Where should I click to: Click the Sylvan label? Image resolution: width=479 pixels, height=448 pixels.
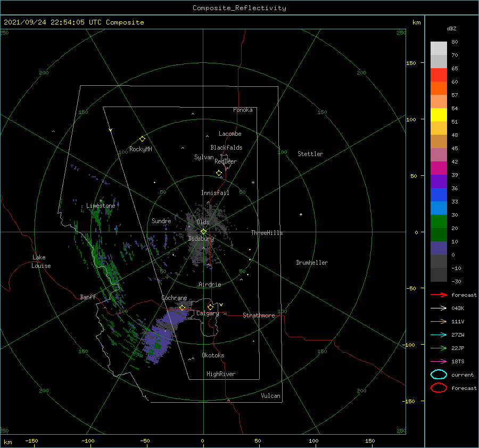click(x=204, y=157)
